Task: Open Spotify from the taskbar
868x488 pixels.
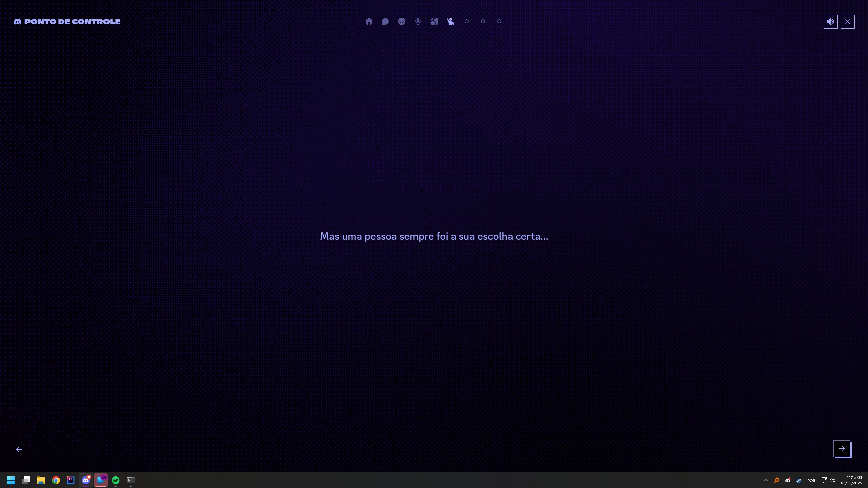Action: pyautogui.click(x=115, y=480)
